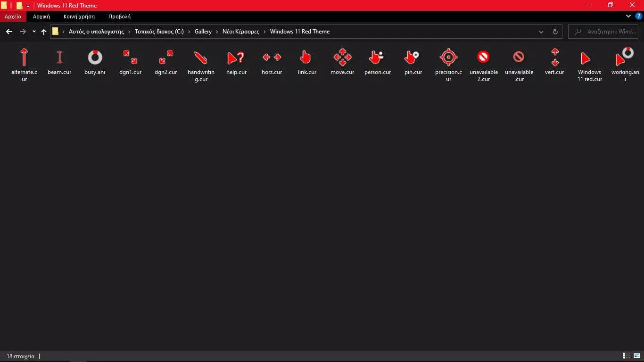
Task: Open the address bar history dropdown
Action: coord(541,32)
